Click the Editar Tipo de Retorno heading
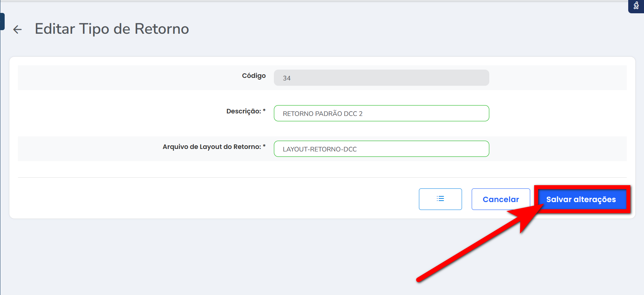644x295 pixels. [x=112, y=29]
